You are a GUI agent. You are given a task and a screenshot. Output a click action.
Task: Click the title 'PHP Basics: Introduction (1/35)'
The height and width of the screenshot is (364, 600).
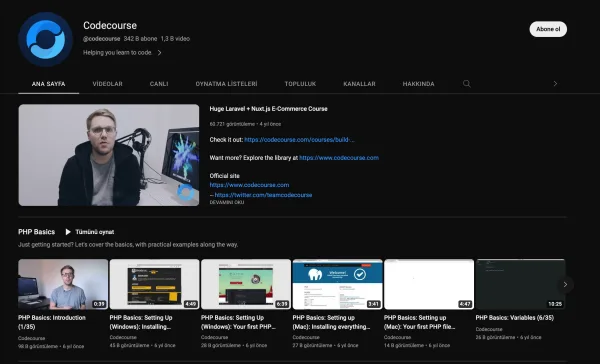point(52,322)
